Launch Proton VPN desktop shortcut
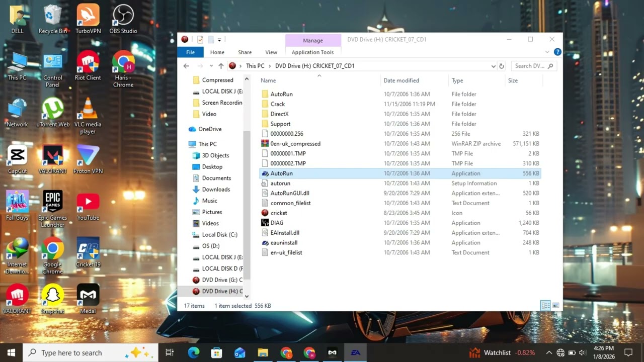The image size is (644, 362). 88,159
